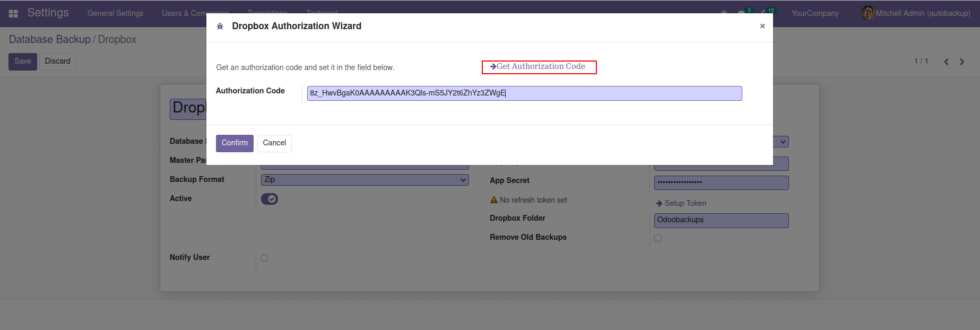Open Users & Companies menu
This screenshot has height=330, width=980.
pos(195,13)
